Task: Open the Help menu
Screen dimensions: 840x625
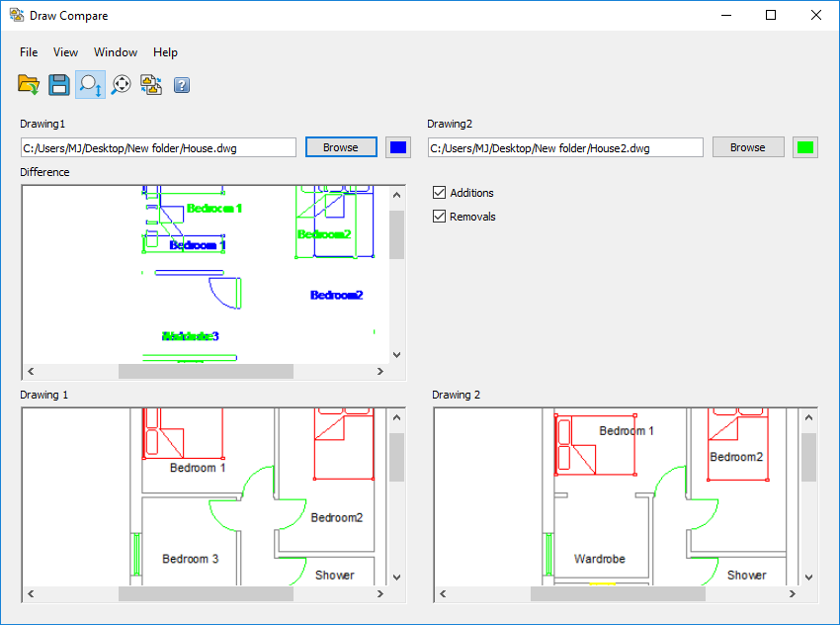Action: tap(165, 51)
